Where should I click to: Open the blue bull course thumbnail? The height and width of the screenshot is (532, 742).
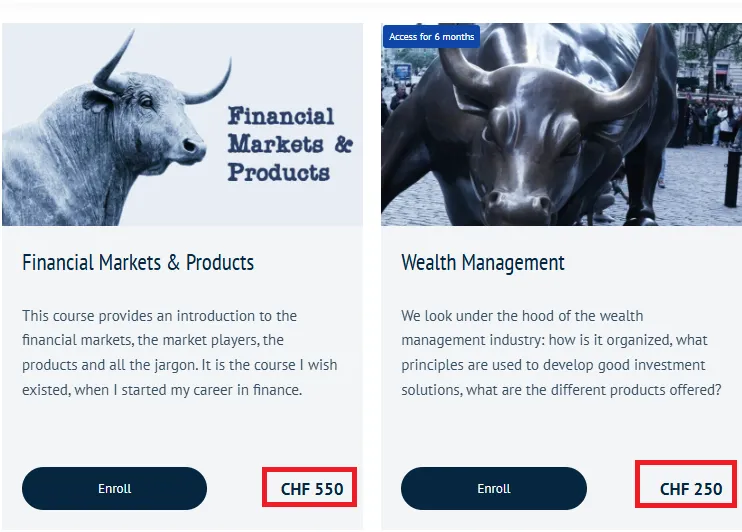click(x=182, y=124)
